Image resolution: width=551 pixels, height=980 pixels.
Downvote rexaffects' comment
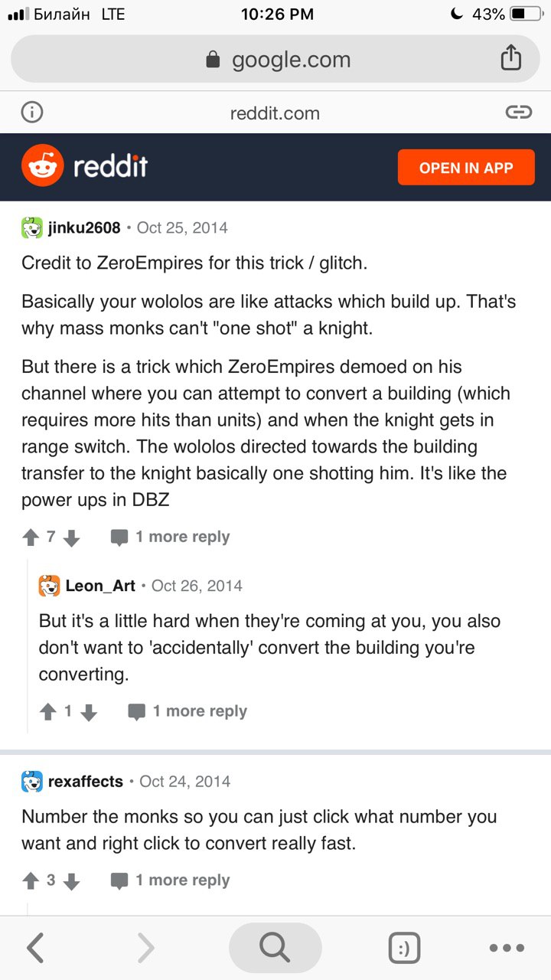pyautogui.click(x=71, y=880)
